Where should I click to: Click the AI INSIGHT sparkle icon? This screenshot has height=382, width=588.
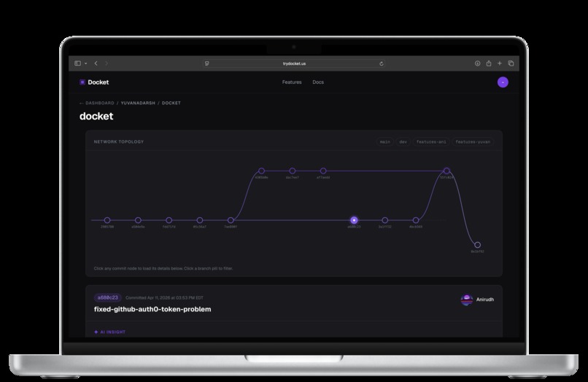(x=96, y=332)
